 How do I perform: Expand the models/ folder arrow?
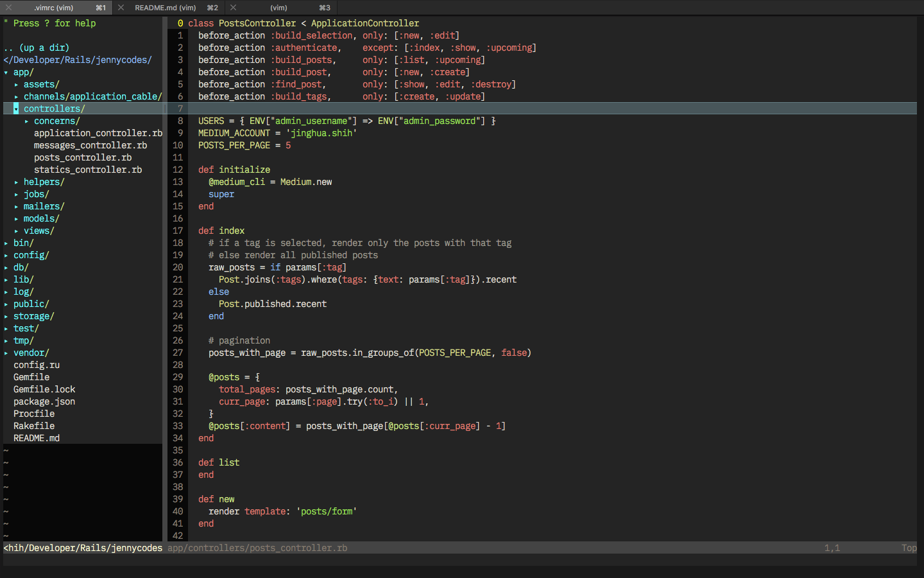(x=16, y=219)
